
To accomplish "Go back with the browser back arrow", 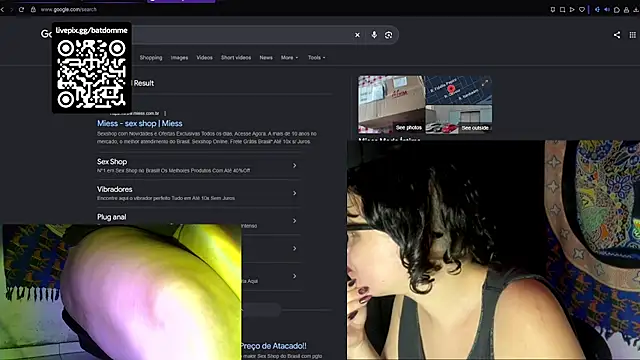I will point(3,9).
